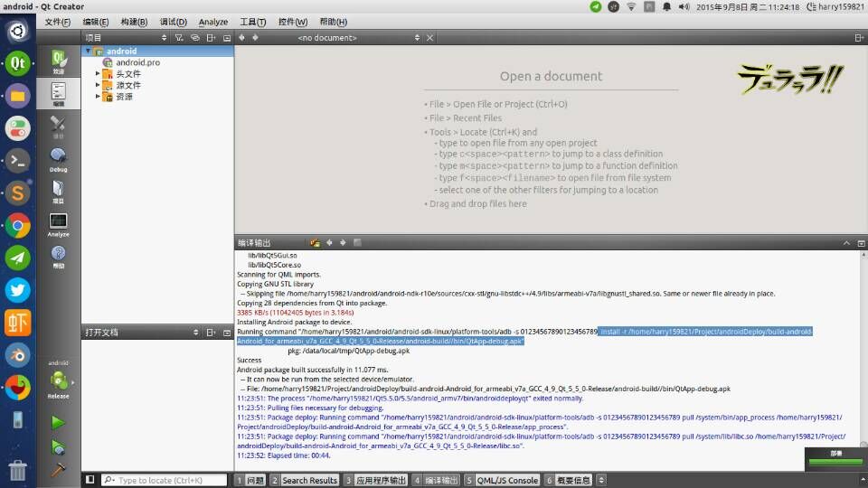Minimize the compile output pane chevron

pos(846,243)
